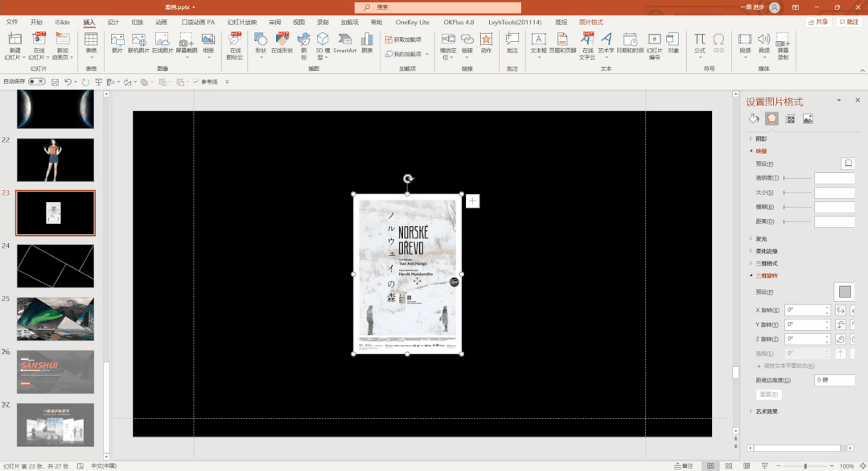Click the 图标 icons button

coord(303,45)
